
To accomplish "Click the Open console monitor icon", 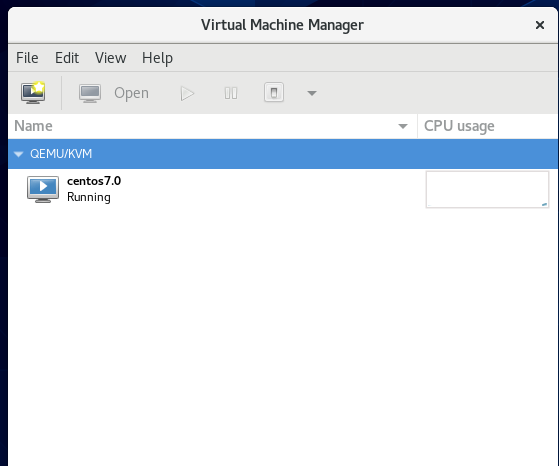I will coord(90,93).
